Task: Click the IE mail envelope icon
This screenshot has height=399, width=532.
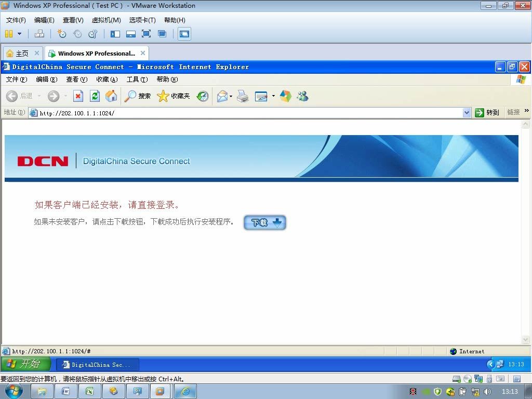Action: pyautogui.click(x=222, y=96)
